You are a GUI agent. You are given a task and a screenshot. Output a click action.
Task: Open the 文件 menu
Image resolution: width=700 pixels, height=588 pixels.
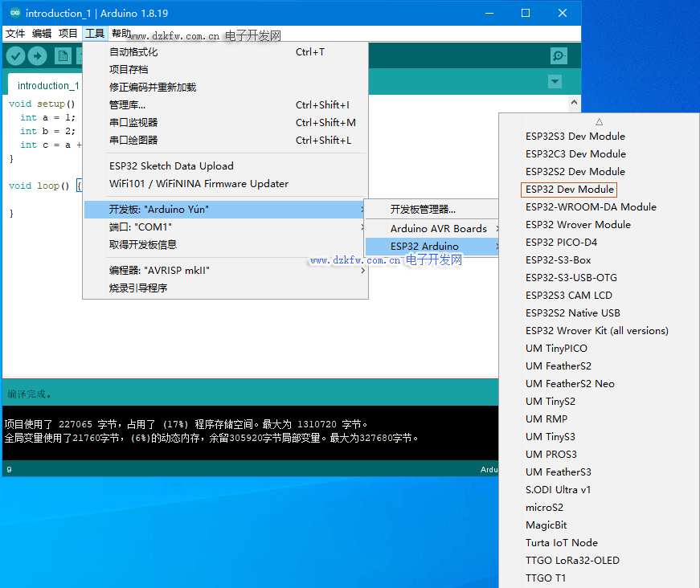coord(15,34)
